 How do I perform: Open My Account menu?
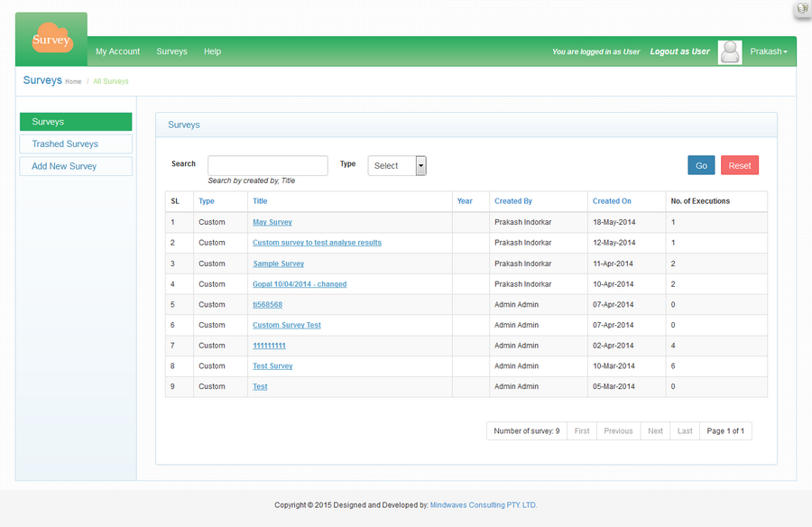coord(117,51)
